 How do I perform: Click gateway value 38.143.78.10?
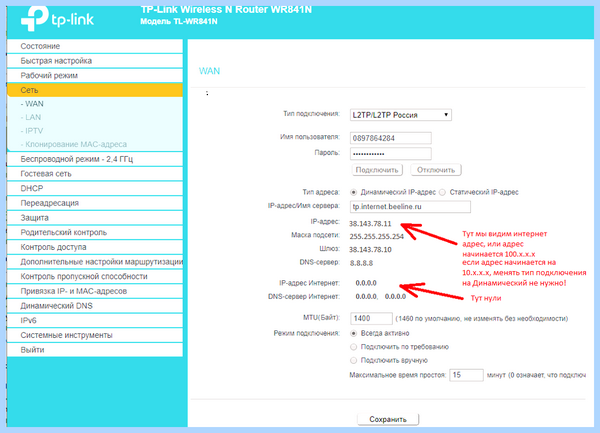pos(370,250)
